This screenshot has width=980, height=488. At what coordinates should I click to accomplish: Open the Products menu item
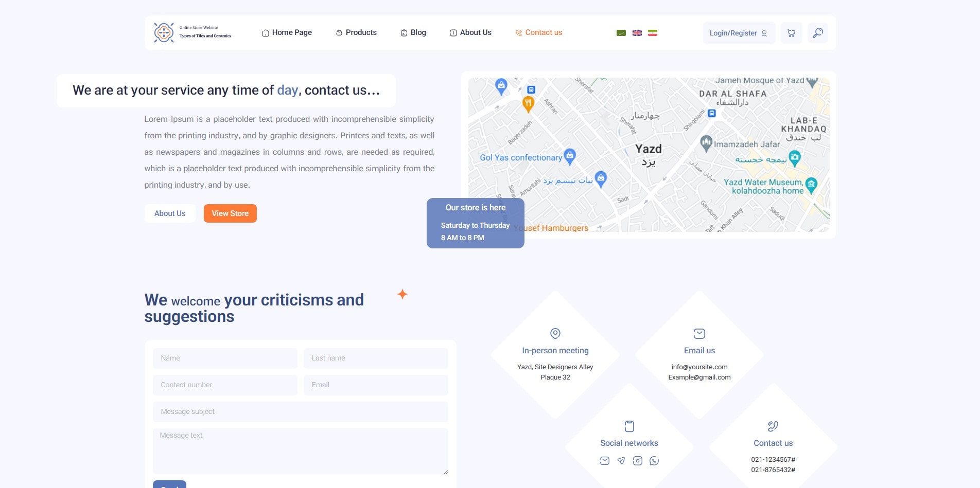[x=356, y=33]
